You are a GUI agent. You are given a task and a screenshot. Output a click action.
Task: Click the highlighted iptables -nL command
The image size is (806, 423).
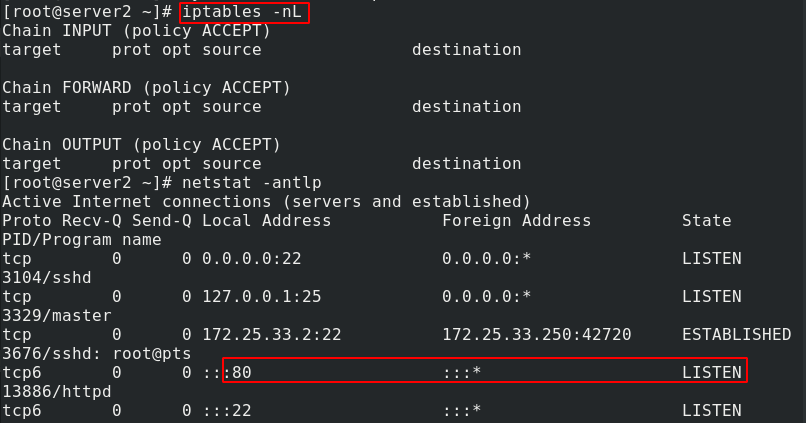(242, 12)
